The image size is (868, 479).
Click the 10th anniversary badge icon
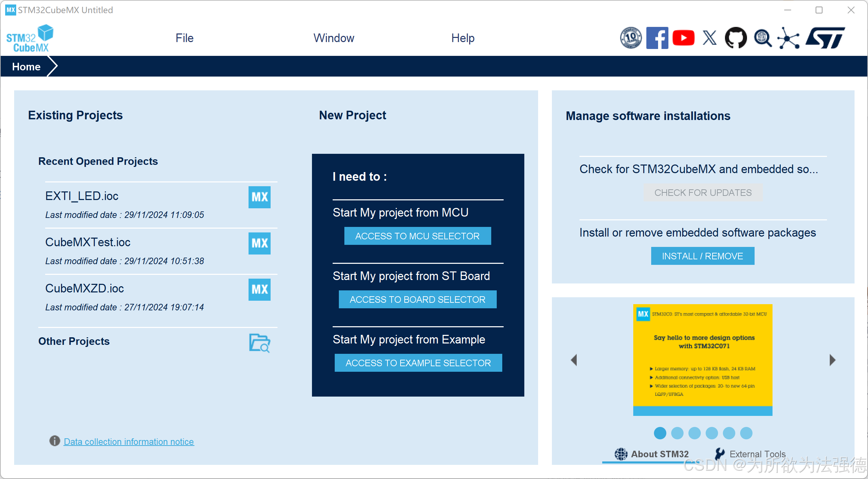tap(630, 38)
